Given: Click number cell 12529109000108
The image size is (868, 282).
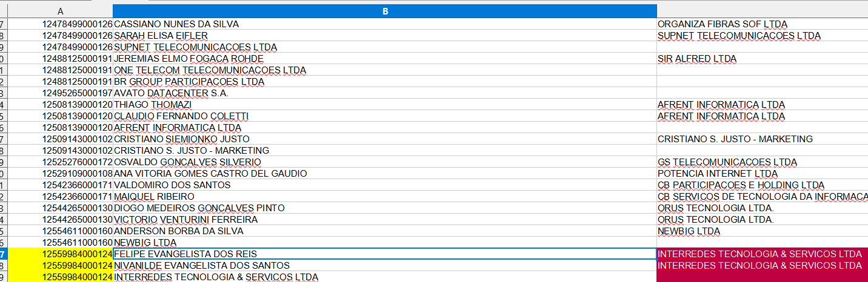Looking at the screenshot, I should (x=60, y=174).
